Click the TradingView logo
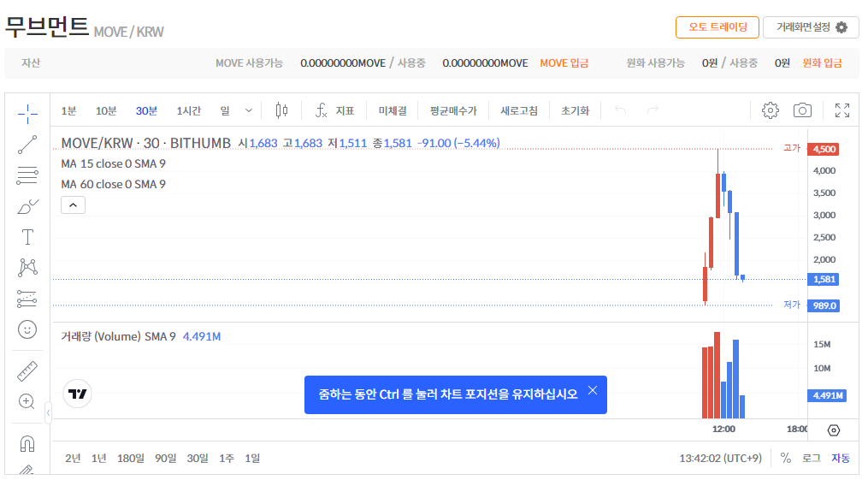The height and width of the screenshot is (480, 868). click(78, 394)
